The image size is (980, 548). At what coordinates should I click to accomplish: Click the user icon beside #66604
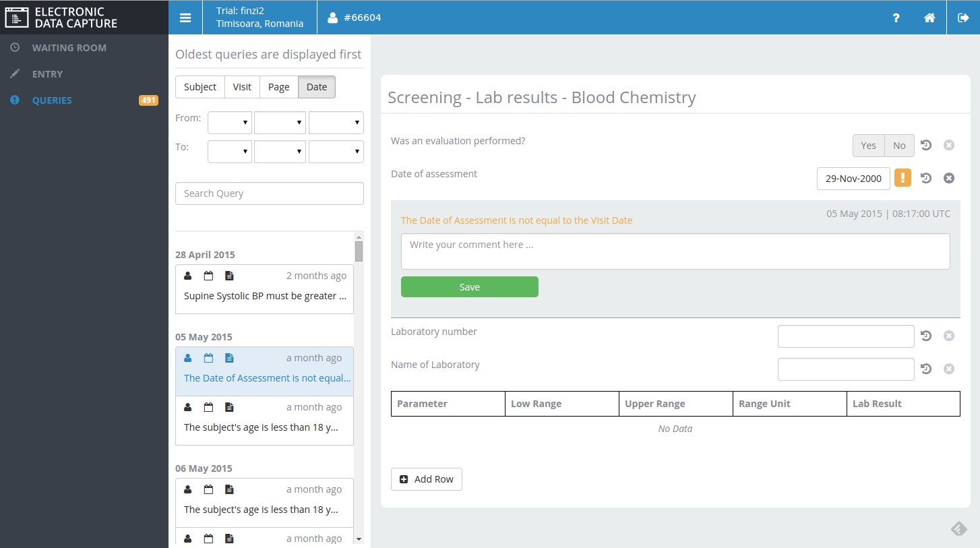pos(332,18)
